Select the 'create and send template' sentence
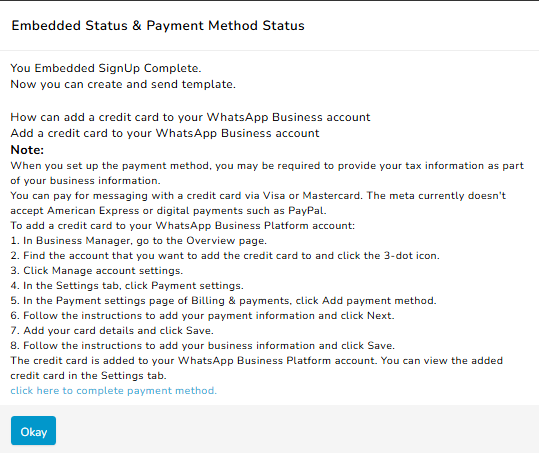Image resolution: width=539 pixels, height=453 pixels. (x=123, y=84)
